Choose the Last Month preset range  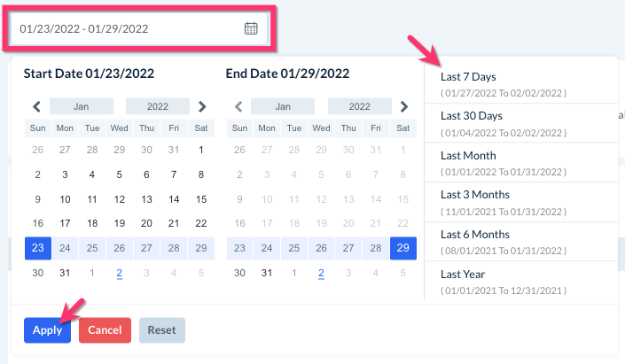pyautogui.click(x=504, y=163)
